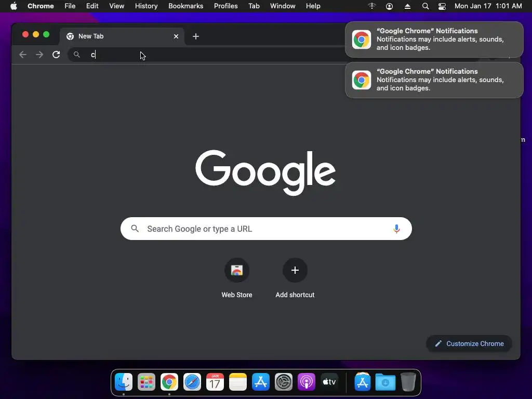Open Launchpad from the Dock
Viewport: 532px width, 399px height.
[x=146, y=382]
